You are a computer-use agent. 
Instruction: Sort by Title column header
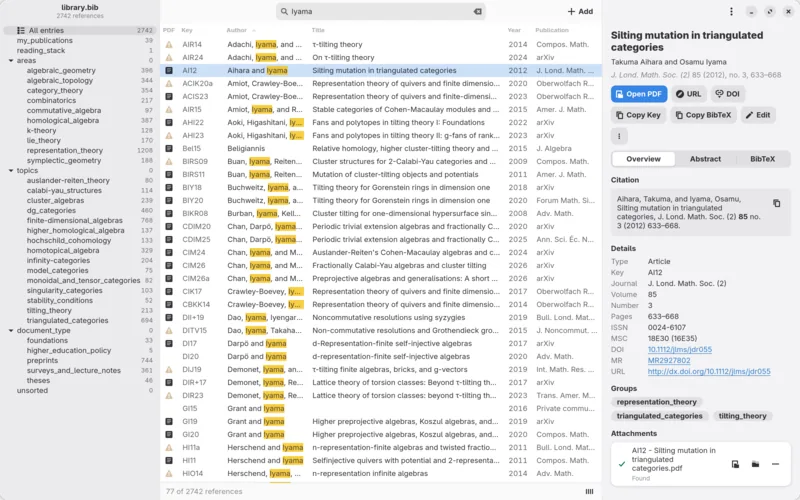click(x=318, y=30)
